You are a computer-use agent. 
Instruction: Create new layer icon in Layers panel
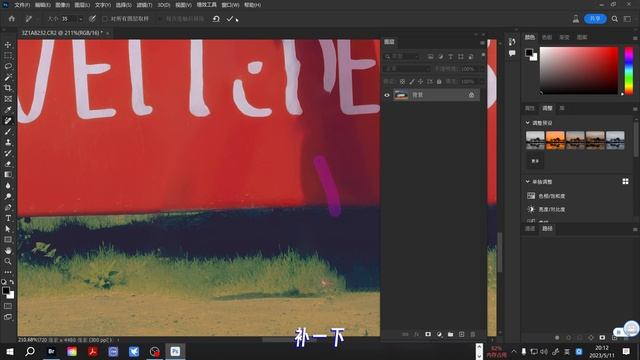pos(462,334)
